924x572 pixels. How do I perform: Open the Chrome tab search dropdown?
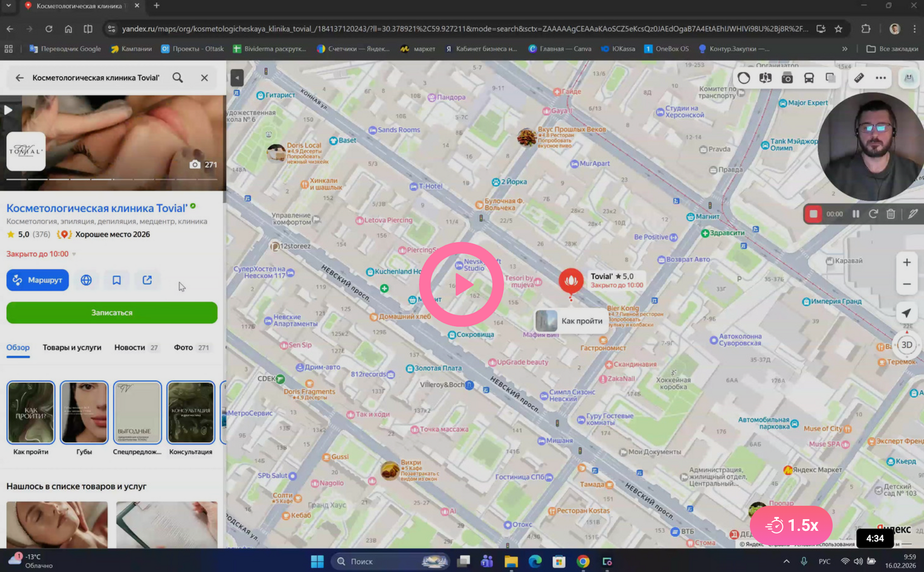tap(8, 6)
